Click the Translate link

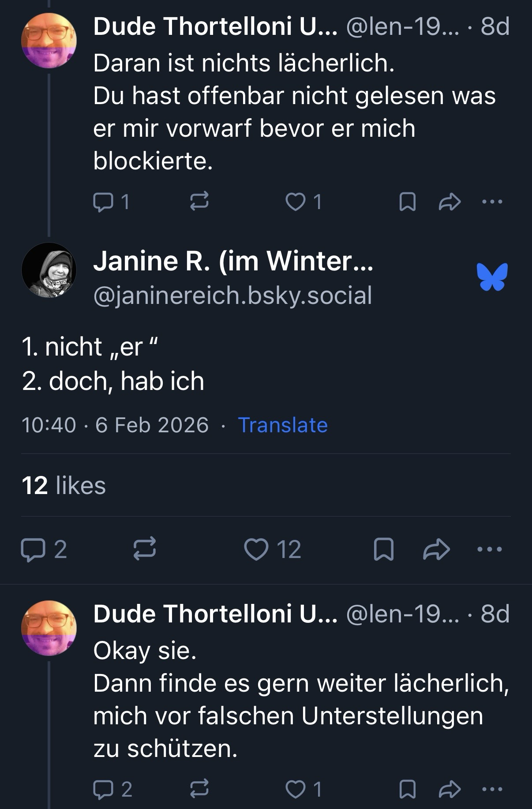[x=283, y=425]
